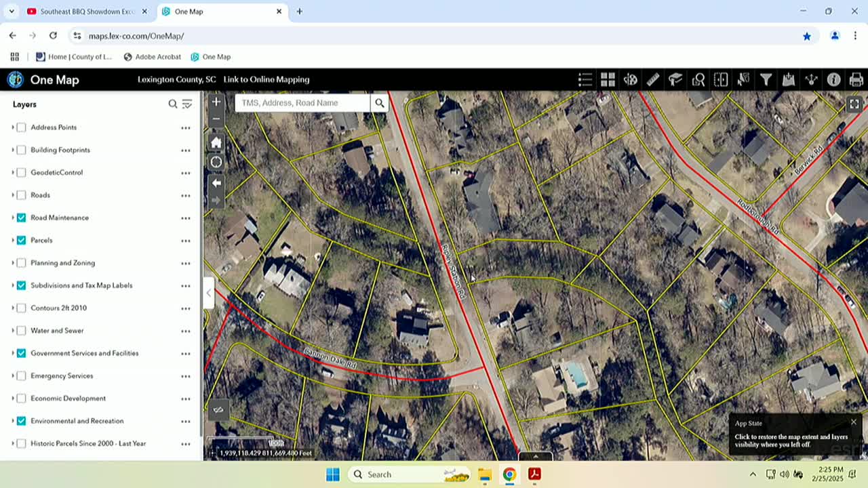Image resolution: width=868 pixels, height=488 pixels.
Task: Expand the Road Maintenance layer tree
Action: pos(13,218)
